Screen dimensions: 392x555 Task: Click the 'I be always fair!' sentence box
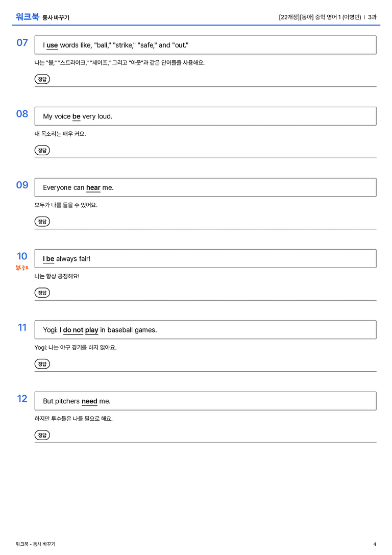point(205,258)
